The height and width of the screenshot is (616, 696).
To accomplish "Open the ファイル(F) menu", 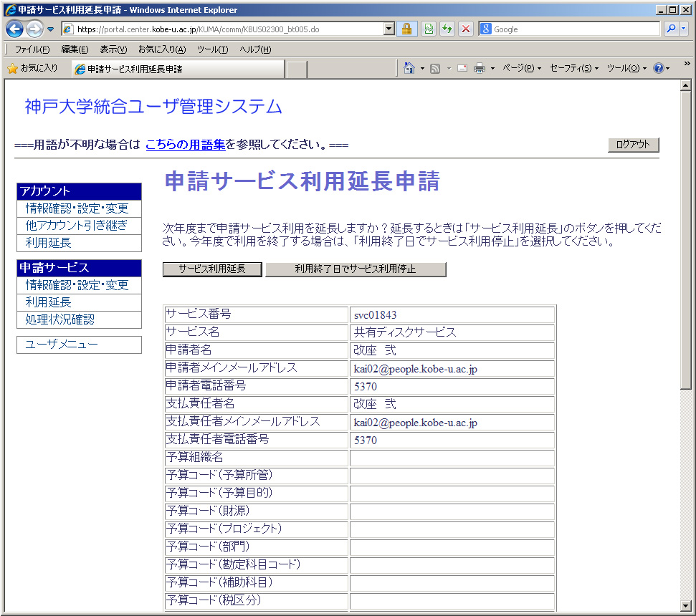I will (x=32, y=49).
